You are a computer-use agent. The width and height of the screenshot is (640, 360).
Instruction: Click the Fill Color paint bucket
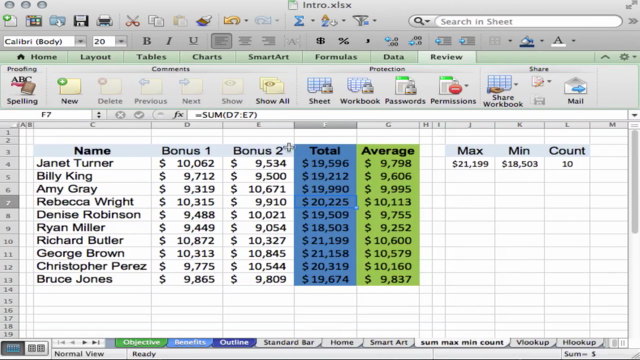(x=527, y=41)
